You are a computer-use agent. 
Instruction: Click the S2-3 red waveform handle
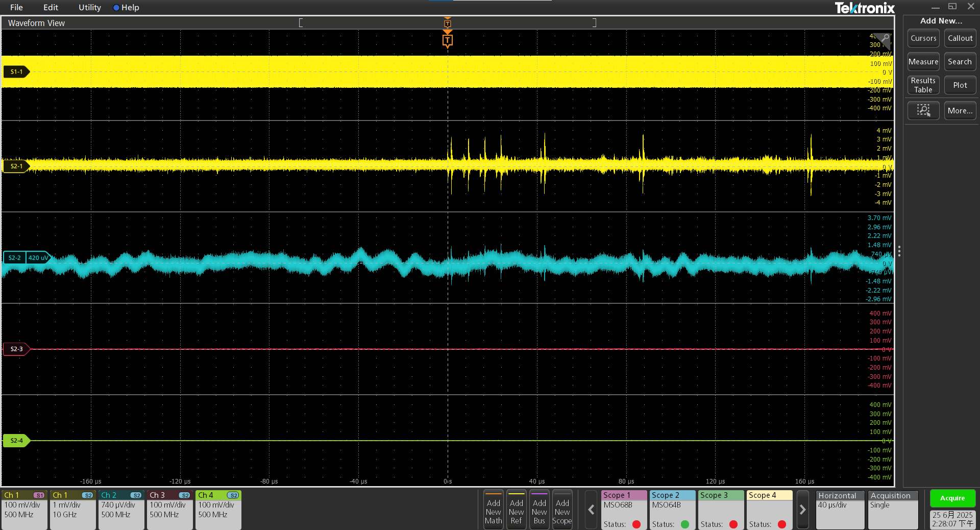pos(16,349)
